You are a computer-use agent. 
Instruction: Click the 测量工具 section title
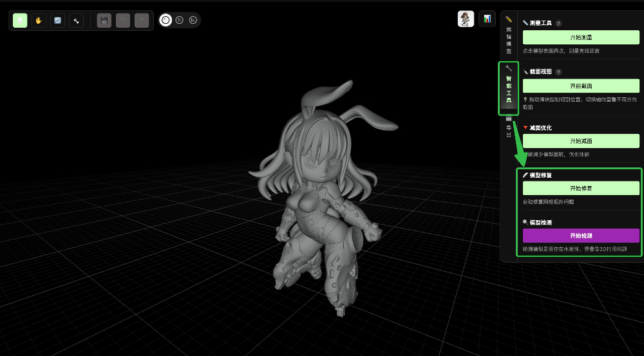(x=540, y=23)
